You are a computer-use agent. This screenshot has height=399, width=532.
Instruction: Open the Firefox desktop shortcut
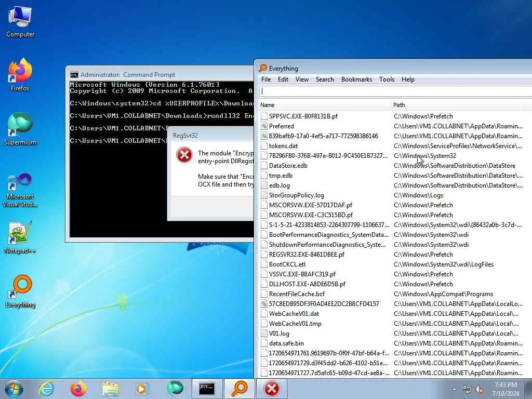20,75
